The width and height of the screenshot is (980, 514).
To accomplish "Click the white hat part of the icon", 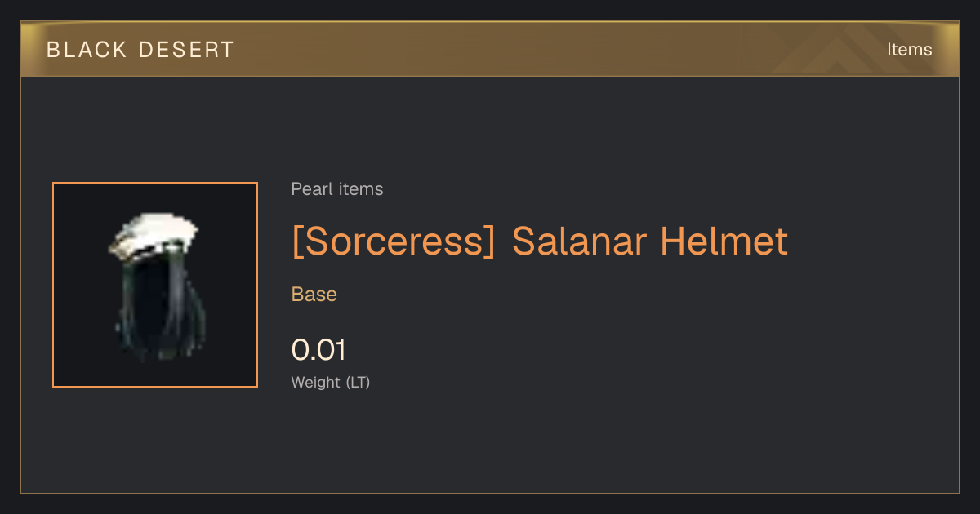I will pos(154,237).
